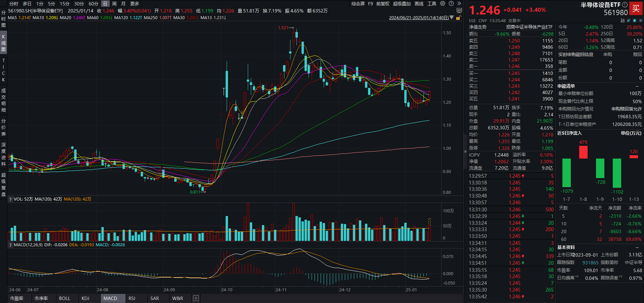Open the MACD indicator help icon
Viewport: 644px width, 303px height.
point(10,245)
